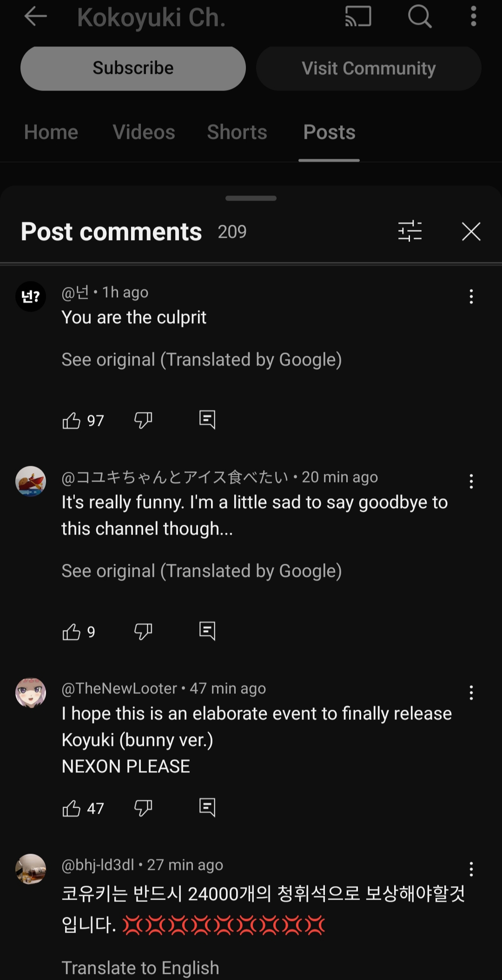Tap the search magnifier icon
This screenshot has width=502, height=980.
click(x=419, y=17)
